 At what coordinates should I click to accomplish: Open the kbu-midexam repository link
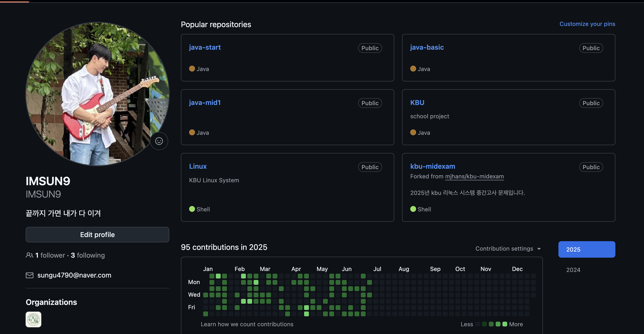[x=433, y=166]
